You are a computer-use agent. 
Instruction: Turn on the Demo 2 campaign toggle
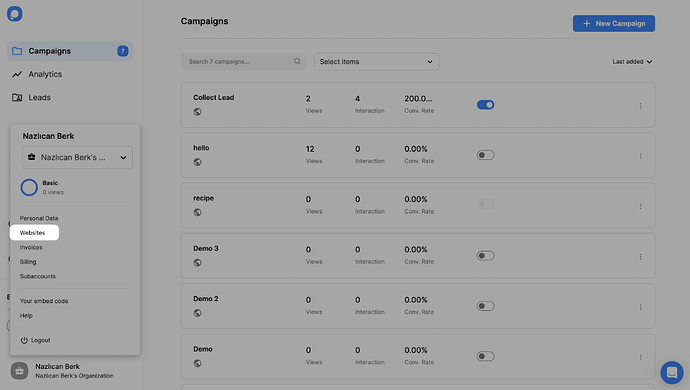point(485,306)
